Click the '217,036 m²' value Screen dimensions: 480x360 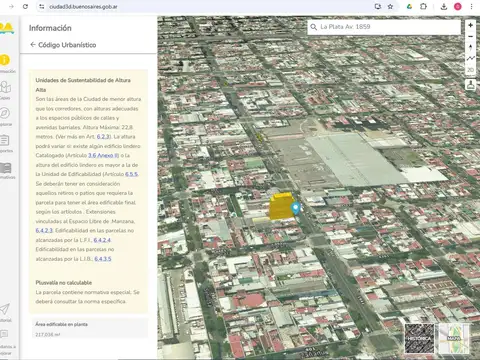coord(48,335)
